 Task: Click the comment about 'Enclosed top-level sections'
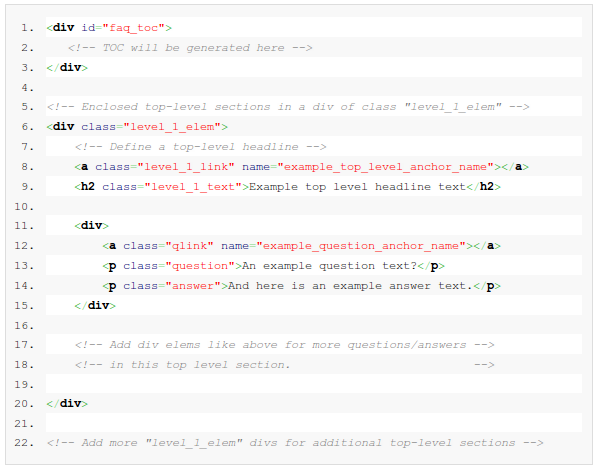click(288, 107)
